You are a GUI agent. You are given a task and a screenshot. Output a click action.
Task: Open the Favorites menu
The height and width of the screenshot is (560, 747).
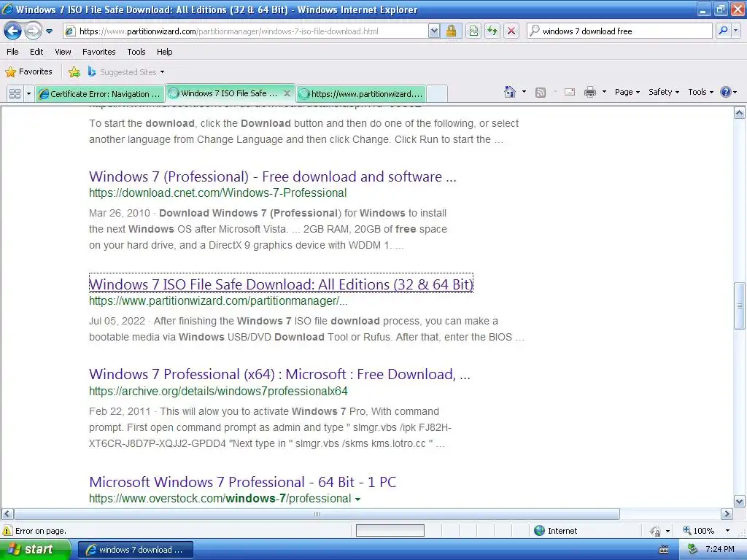click(98, 52)
